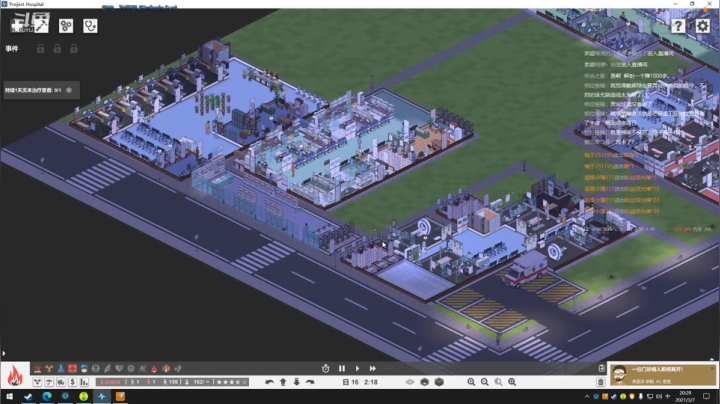This screenshot has height=404, width=720.
Task: Click the greyed magnifier zoom icon
Action: 499,382
